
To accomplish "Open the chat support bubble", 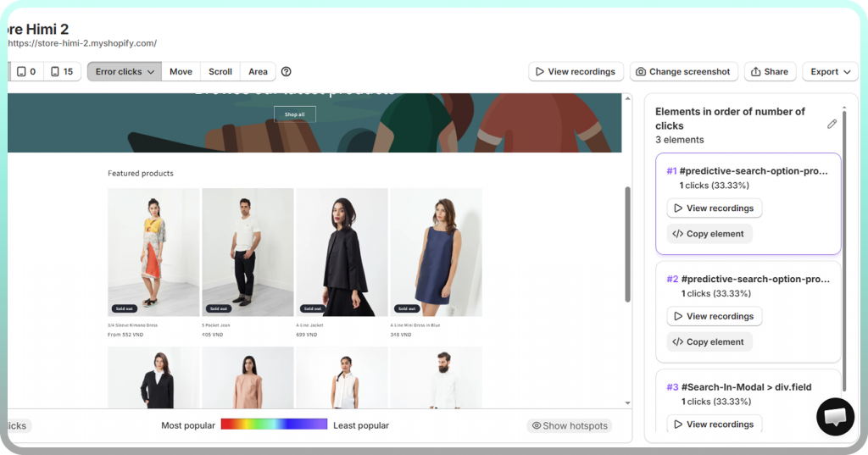I will pyautogui.click(x=835, y=416).
